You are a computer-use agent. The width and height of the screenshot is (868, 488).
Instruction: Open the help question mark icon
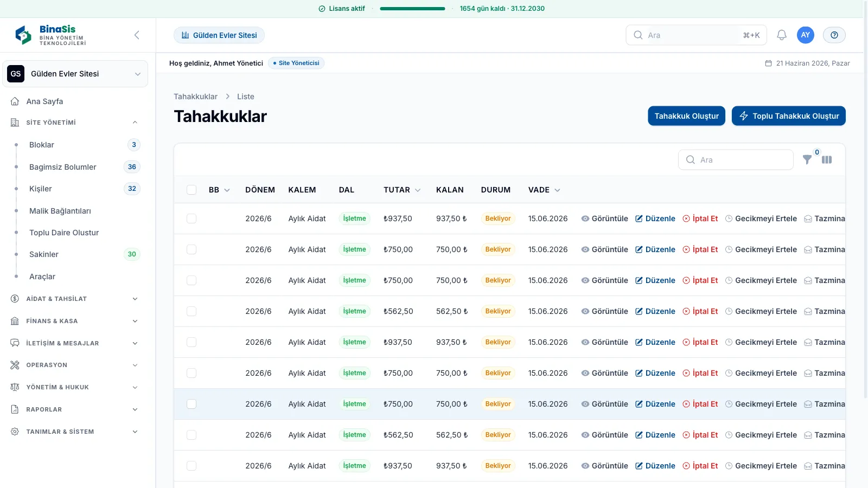point(834,35)
